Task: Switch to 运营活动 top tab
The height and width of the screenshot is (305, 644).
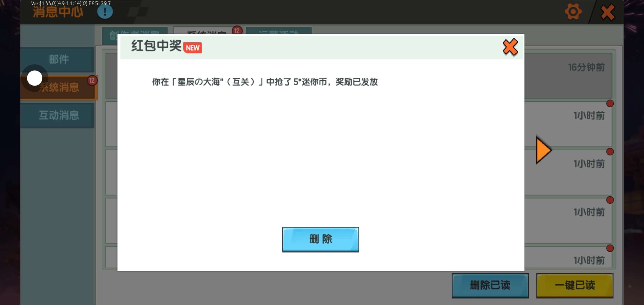Action: (279, 31)
